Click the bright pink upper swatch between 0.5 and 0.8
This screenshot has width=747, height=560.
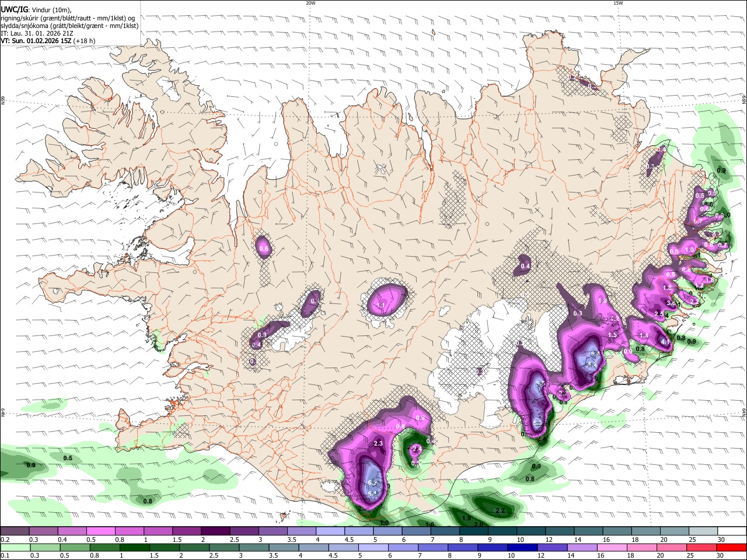pyautogui.click(x=101, y=531)
